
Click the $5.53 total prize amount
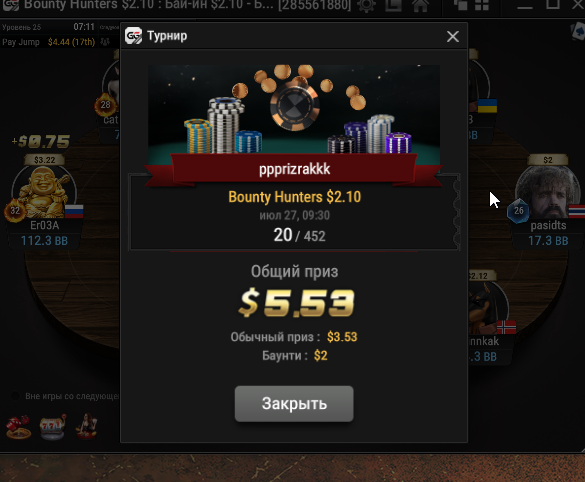(x=296, y=303)
